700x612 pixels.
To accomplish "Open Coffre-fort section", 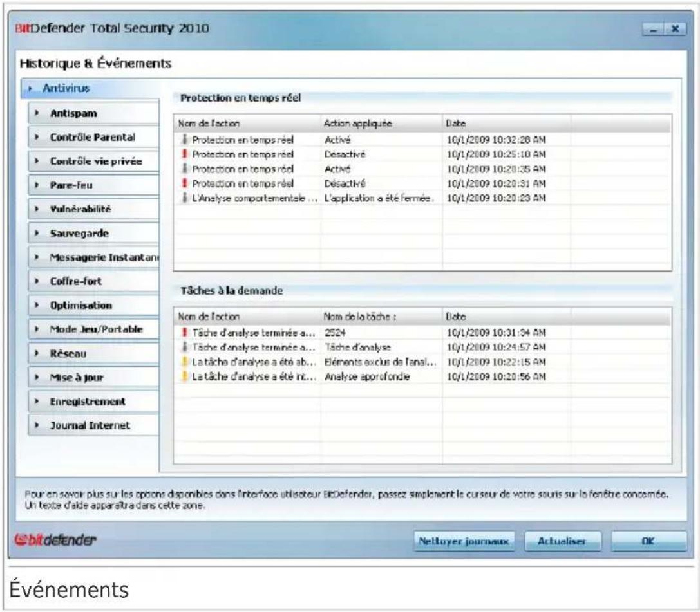I will [94, 281].
